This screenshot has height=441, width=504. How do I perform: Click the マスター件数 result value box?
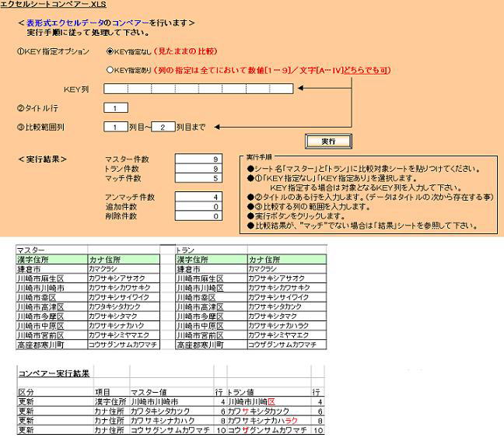pyautogui.click(x=199, y=159)
